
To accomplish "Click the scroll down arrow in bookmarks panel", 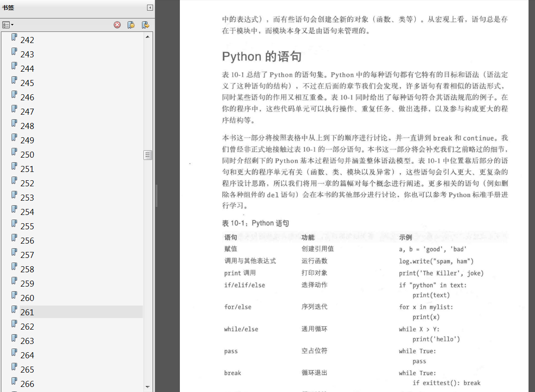I will coord(148,387).
